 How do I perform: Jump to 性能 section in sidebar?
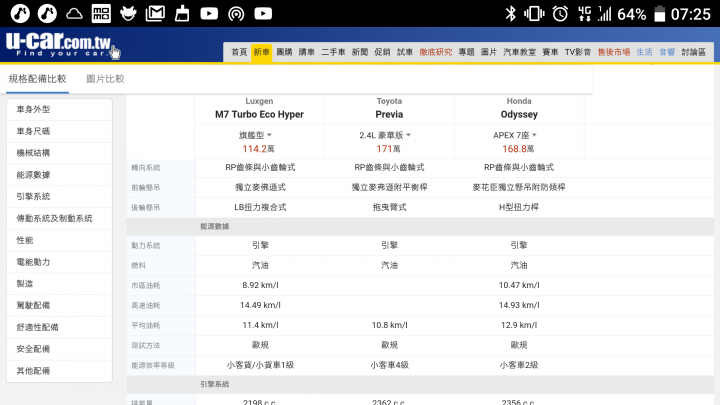pos(59,240)
